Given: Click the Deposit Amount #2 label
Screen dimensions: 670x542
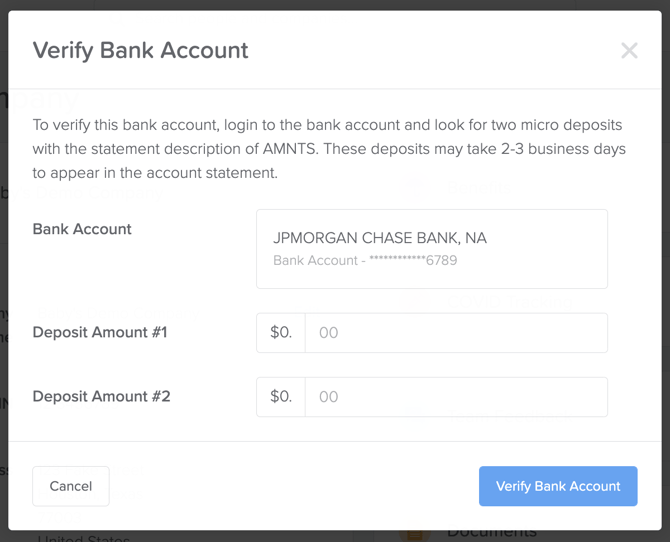Looking at the screenshot, I should coord(101,396).
